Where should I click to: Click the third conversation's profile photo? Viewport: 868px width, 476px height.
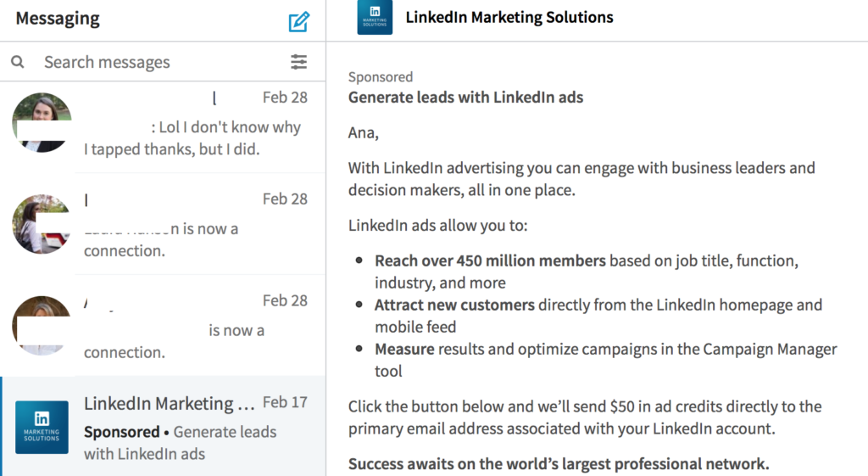coord(42,325)
